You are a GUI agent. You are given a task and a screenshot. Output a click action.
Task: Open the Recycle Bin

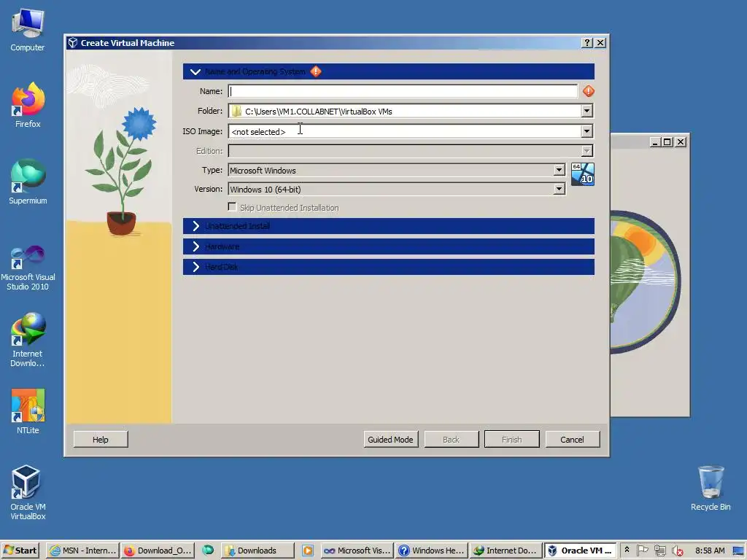coord(711,488)
